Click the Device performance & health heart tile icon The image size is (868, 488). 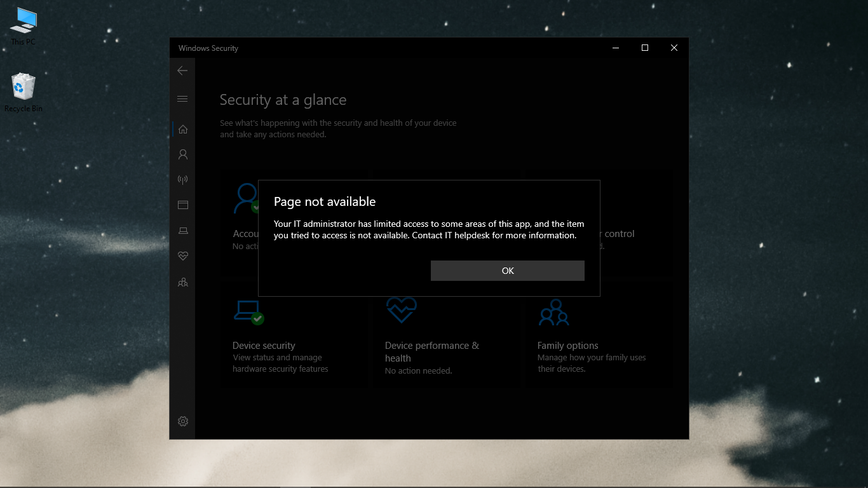click(x=402, y=310)
